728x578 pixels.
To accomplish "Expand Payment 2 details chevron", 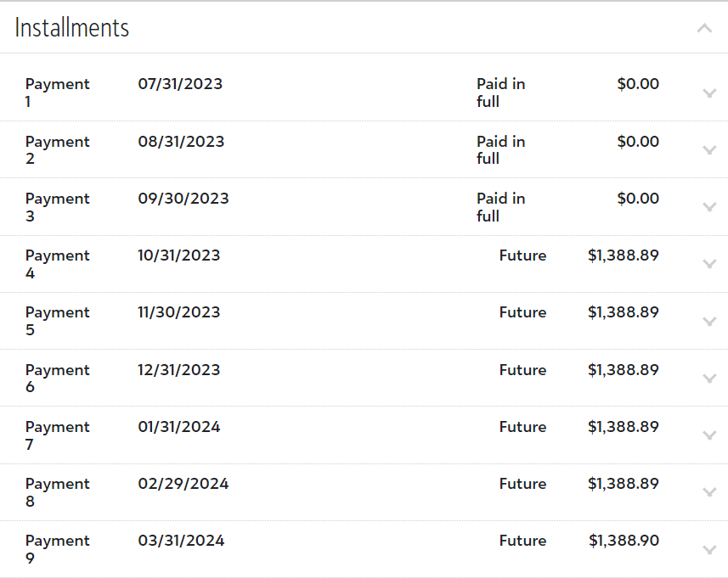I will pos(710,150).
